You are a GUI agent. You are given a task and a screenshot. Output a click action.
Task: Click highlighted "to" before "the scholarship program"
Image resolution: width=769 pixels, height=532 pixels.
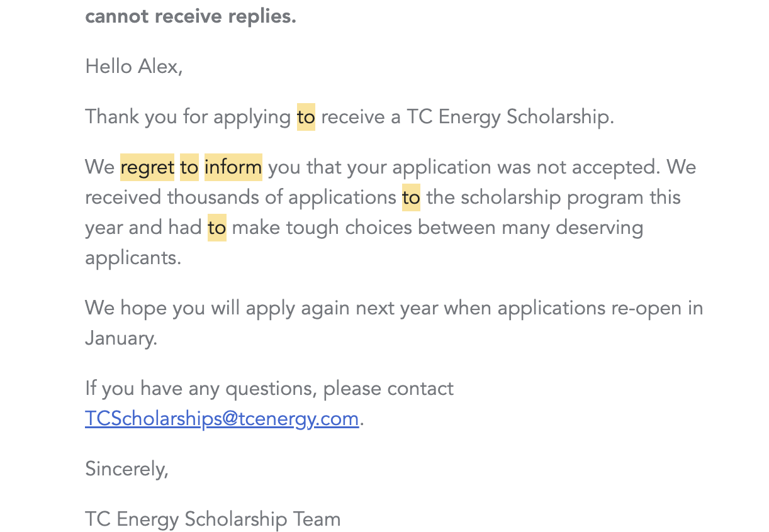coord(411,197)
